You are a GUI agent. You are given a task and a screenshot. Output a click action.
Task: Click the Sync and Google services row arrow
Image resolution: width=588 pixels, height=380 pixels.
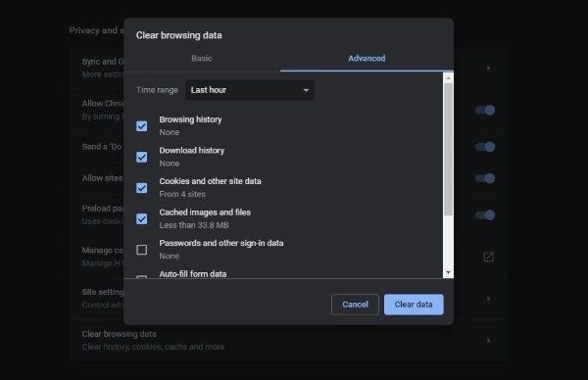[x=488, y=69]
